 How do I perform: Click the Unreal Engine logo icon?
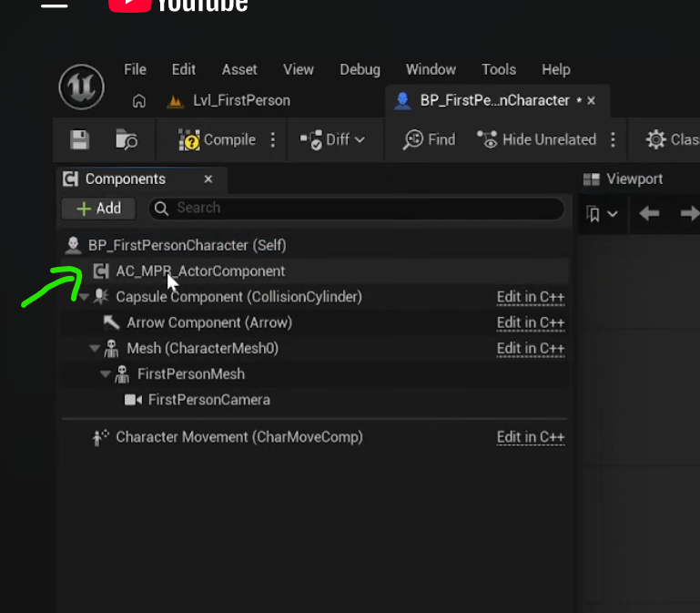tap(81, 87)
